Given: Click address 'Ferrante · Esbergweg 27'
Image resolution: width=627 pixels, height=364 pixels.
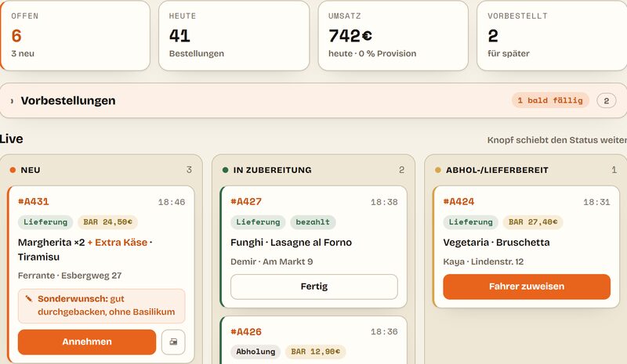Looking at the screenshot, I should [70, 276].
